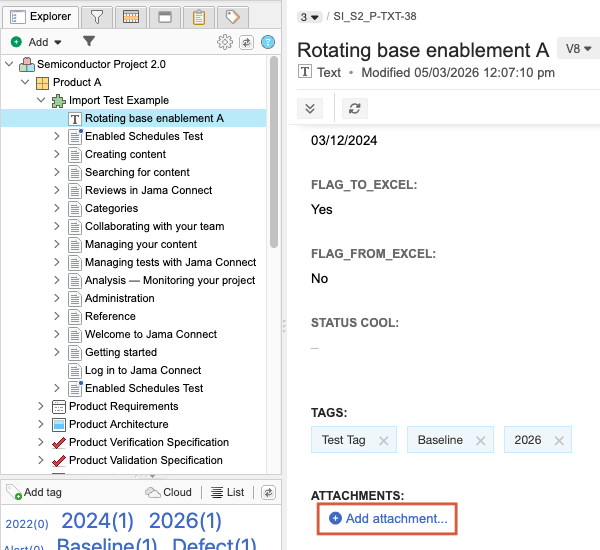Click the explorer tree refresh icon

[246, 42]
